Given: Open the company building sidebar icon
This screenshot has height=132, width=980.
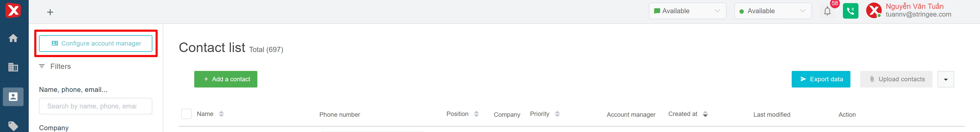Looking at the screenshot, I should 13,67.
